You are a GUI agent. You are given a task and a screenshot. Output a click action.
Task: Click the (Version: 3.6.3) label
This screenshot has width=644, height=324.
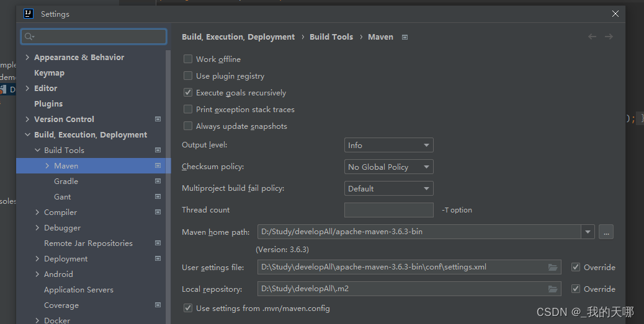click(x=282, y=250)
